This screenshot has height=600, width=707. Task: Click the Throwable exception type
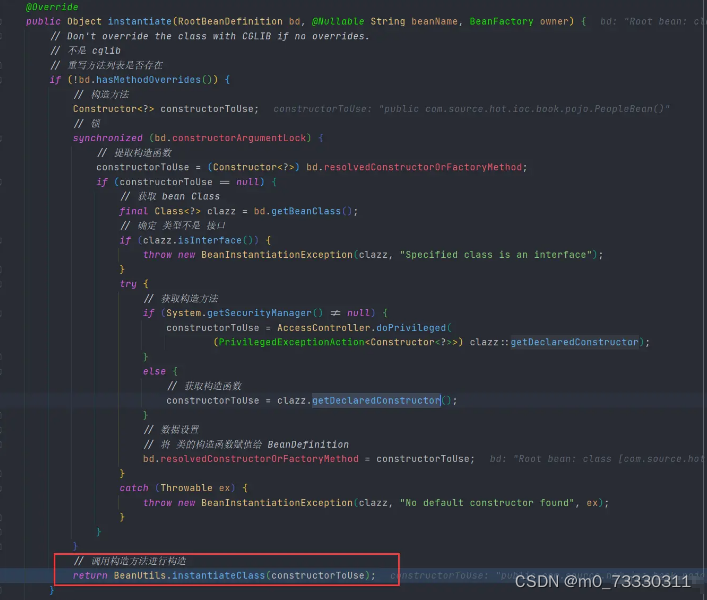coord(186,488)
